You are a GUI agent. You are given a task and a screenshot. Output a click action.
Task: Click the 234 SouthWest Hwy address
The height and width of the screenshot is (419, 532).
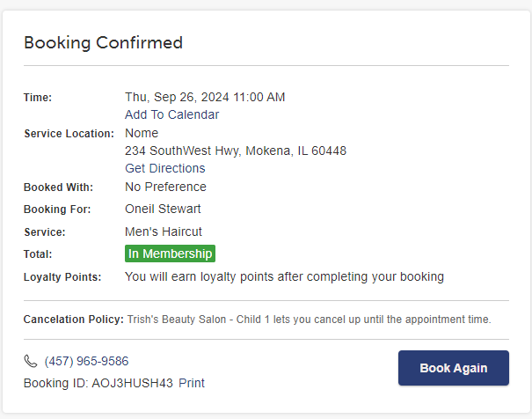click(x=236, y=151)
